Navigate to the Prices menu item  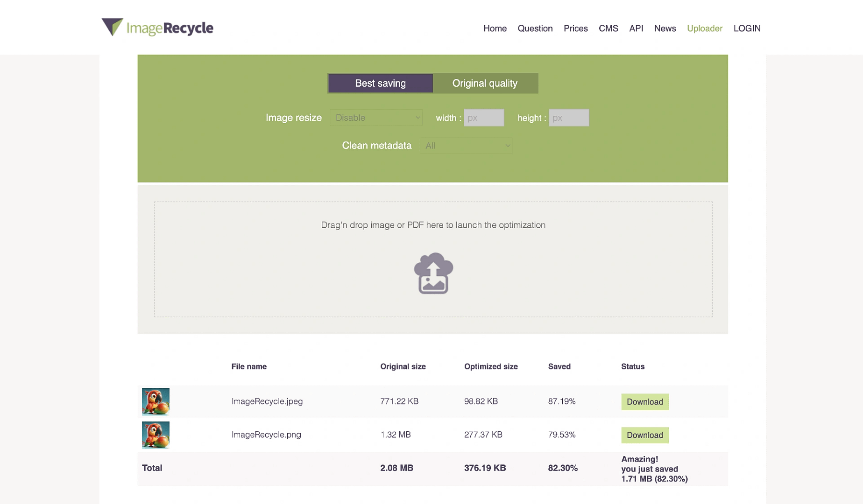575,28
